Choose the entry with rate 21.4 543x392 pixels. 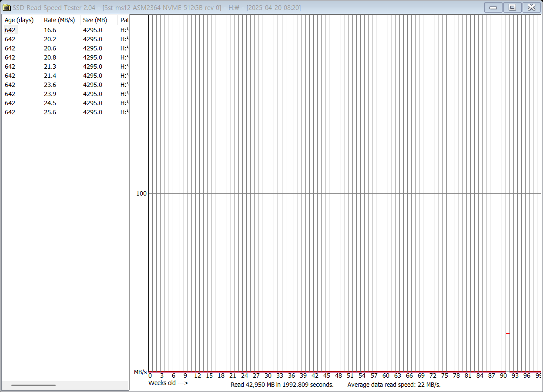click(x=50, y=76)
